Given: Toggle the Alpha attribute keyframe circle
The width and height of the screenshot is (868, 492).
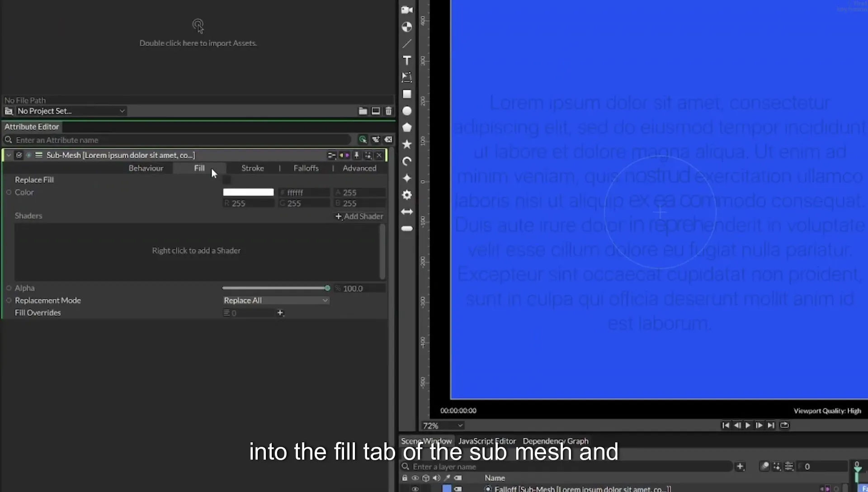Looking at the screenshot, I should click(9, 288).
